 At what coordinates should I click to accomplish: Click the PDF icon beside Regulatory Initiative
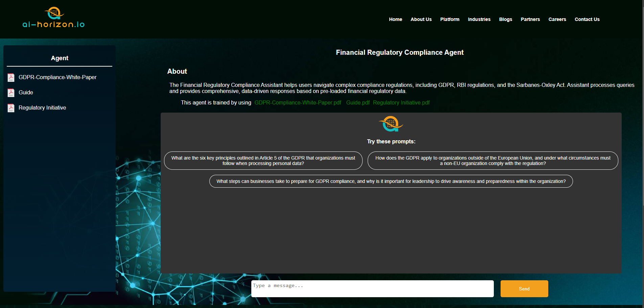tap(11, 108)
